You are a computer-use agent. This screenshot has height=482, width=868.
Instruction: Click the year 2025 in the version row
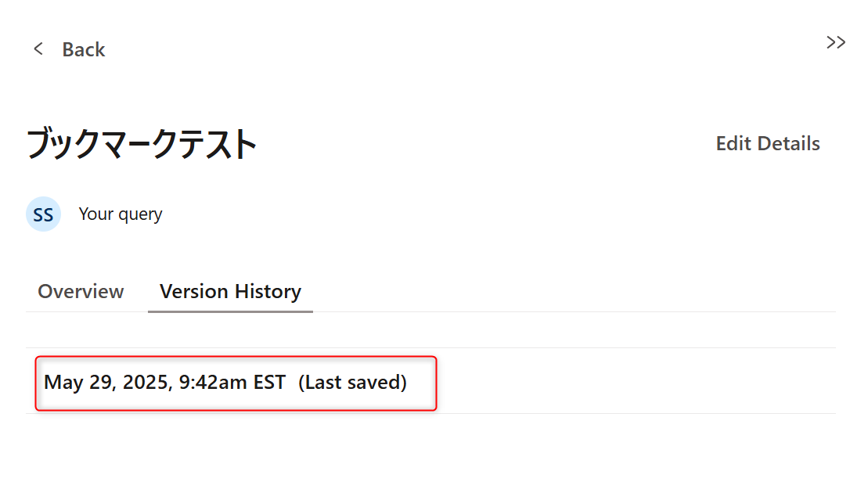tap(147, 383)
